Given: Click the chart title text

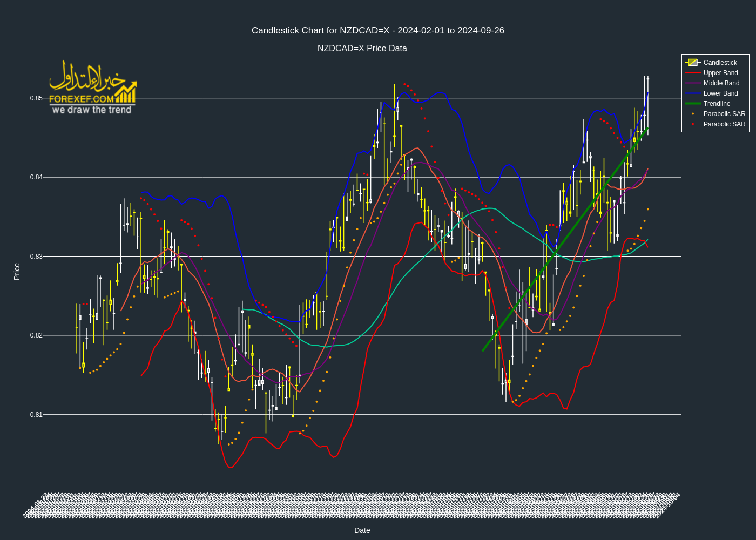Looking at the screenshot, I should (x=378, y=30).
